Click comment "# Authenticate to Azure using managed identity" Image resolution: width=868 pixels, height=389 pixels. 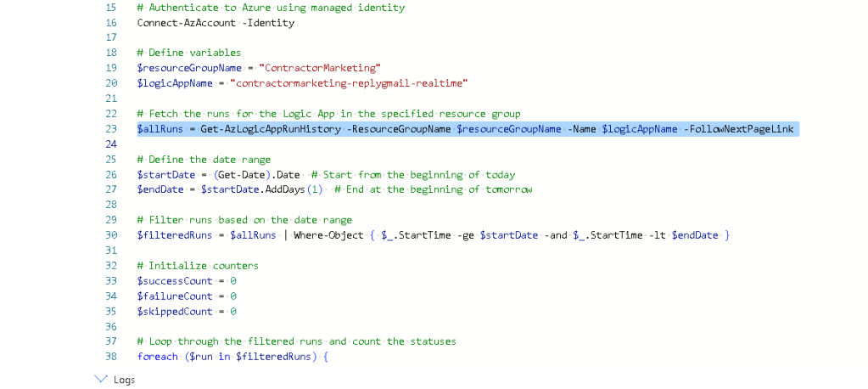272,8
